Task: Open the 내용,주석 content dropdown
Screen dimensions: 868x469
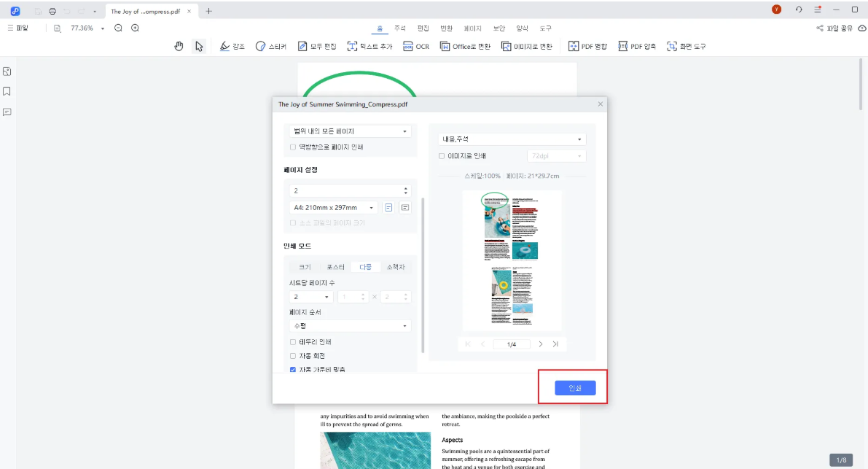Action: click(x=512, y=139)
